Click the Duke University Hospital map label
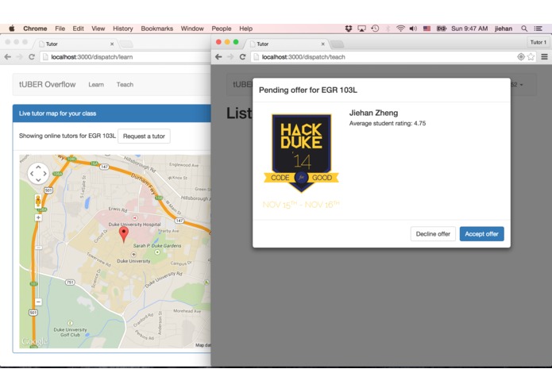This screenshot has height=392, width=552. 134,225
